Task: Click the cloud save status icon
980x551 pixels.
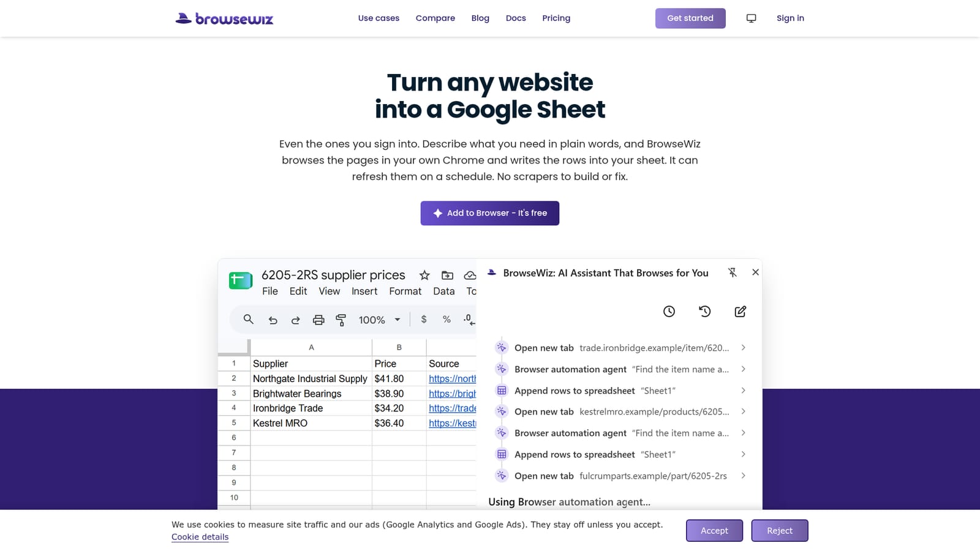Action: pos(470,275)
